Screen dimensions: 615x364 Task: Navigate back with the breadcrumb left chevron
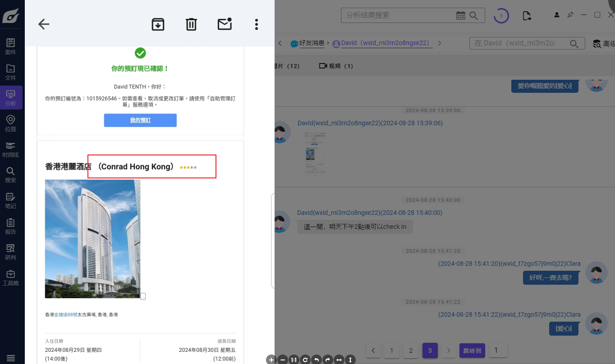click(280, 43)
